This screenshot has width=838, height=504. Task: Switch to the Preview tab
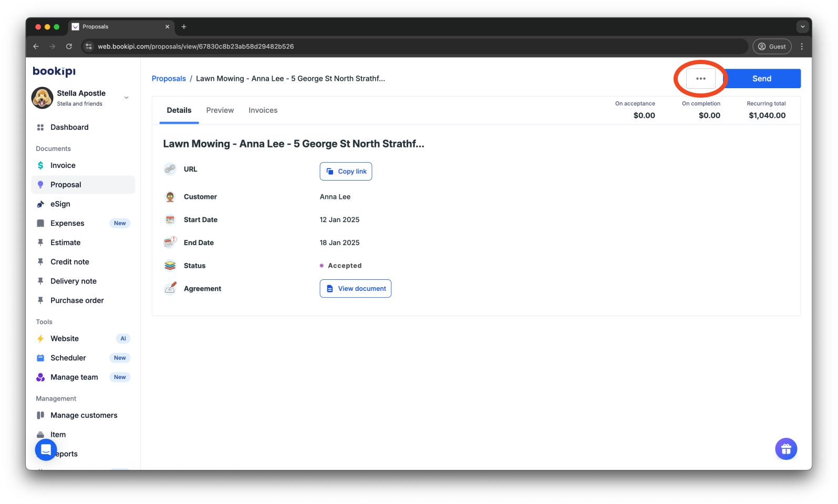(x=220, y=110)
